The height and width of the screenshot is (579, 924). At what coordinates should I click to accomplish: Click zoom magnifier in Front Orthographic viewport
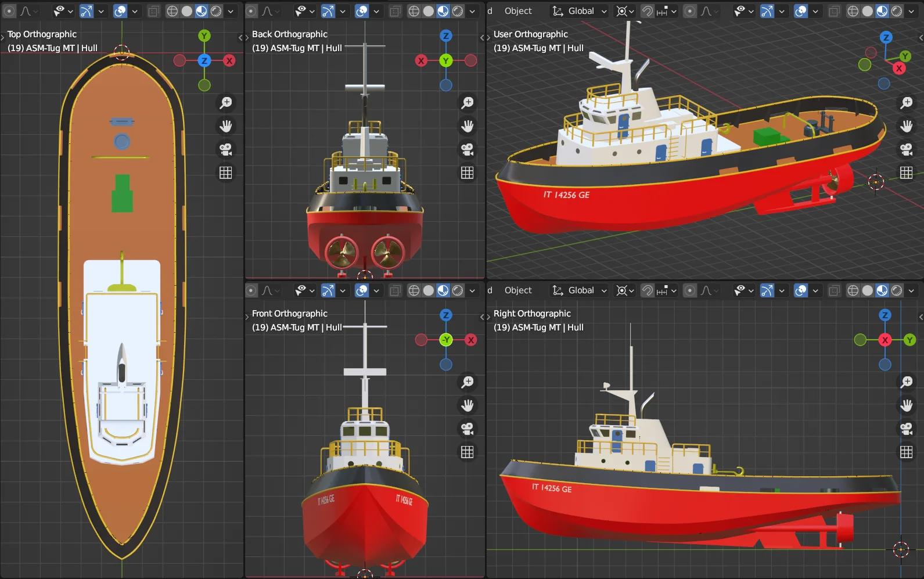467,382
